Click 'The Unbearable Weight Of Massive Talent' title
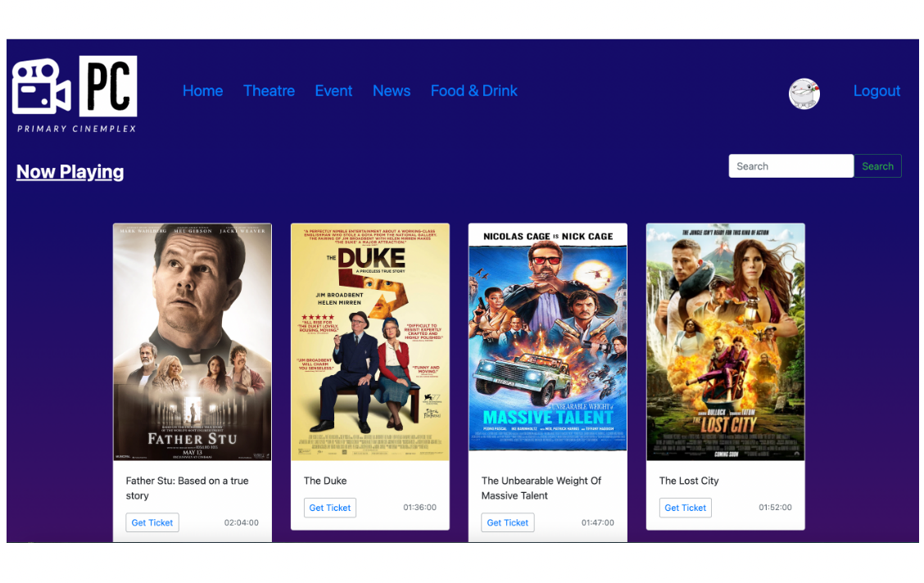 (541, 488)
